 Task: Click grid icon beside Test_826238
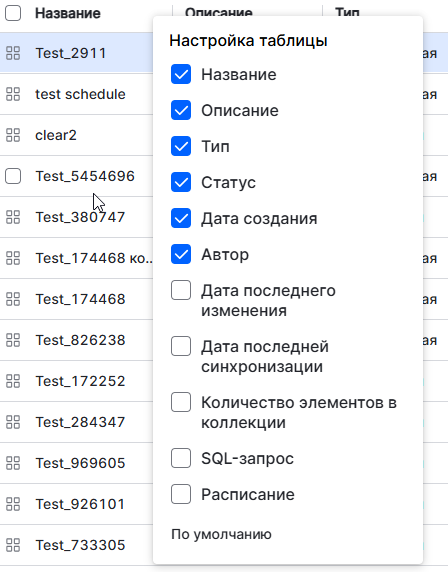(x=13, y=340)
